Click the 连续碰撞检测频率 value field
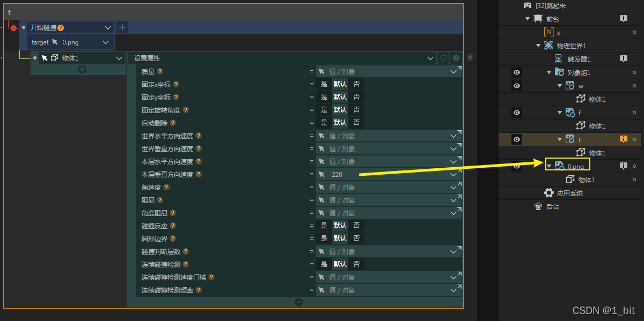 coord(389,290)
